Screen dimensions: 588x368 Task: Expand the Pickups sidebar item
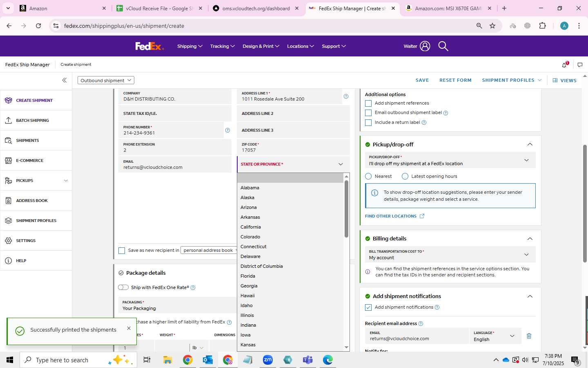pyautogui.click(x=66, y=180)
